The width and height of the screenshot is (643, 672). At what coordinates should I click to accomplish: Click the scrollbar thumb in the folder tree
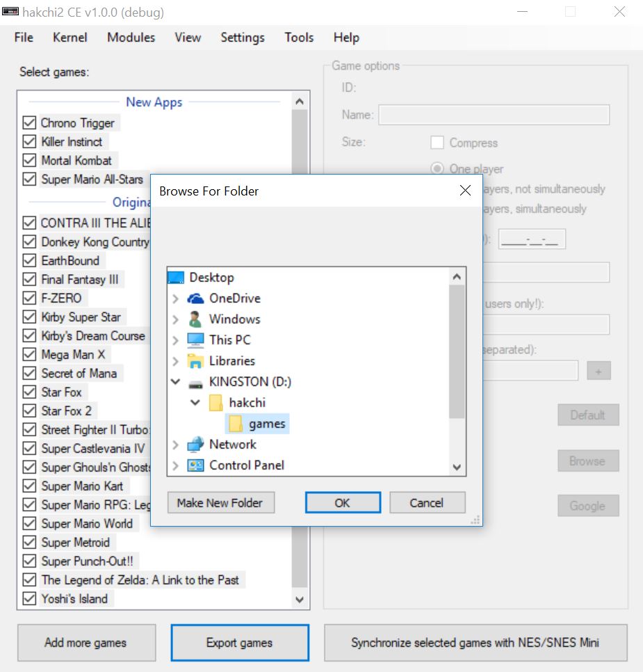(x=457, y=351)
